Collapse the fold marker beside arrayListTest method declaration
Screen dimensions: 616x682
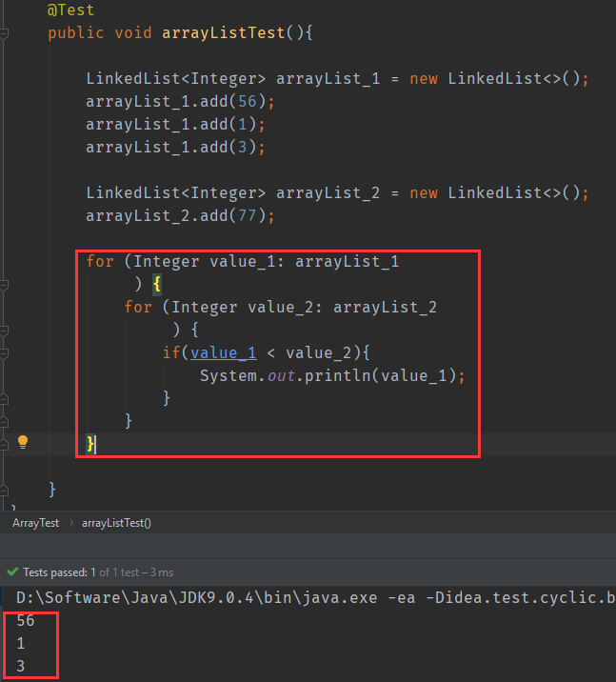4,33
